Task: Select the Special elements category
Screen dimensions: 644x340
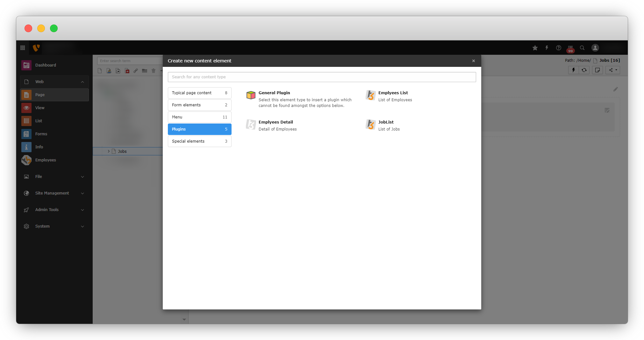Action: tap(199, 141)
